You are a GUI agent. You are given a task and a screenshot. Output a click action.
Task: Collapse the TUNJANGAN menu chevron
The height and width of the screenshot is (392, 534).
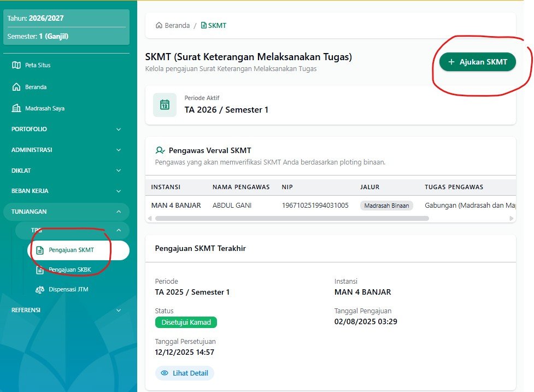(x=119, y=212)
